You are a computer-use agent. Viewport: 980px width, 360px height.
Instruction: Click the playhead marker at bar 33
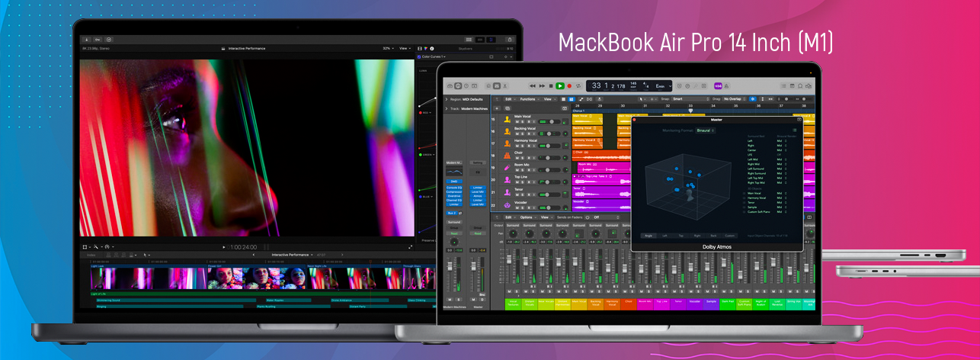coord(690,111)
